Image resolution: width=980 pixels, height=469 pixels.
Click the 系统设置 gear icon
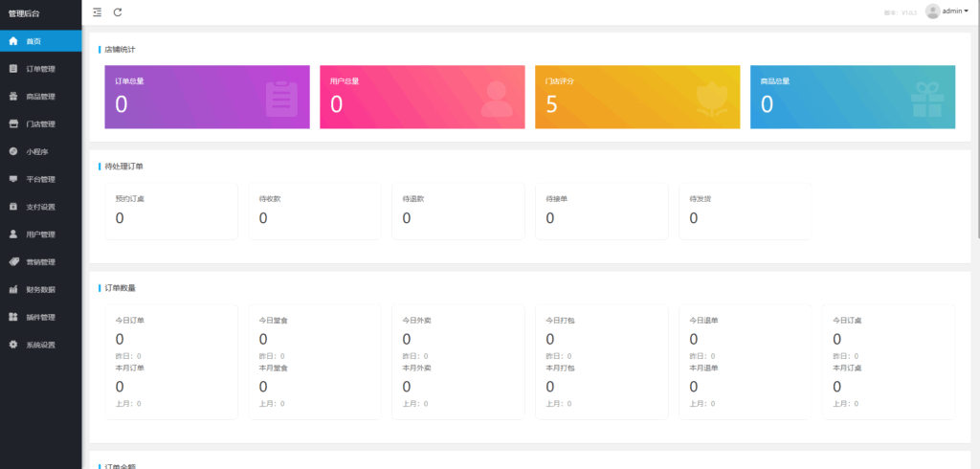click(13, 345)
